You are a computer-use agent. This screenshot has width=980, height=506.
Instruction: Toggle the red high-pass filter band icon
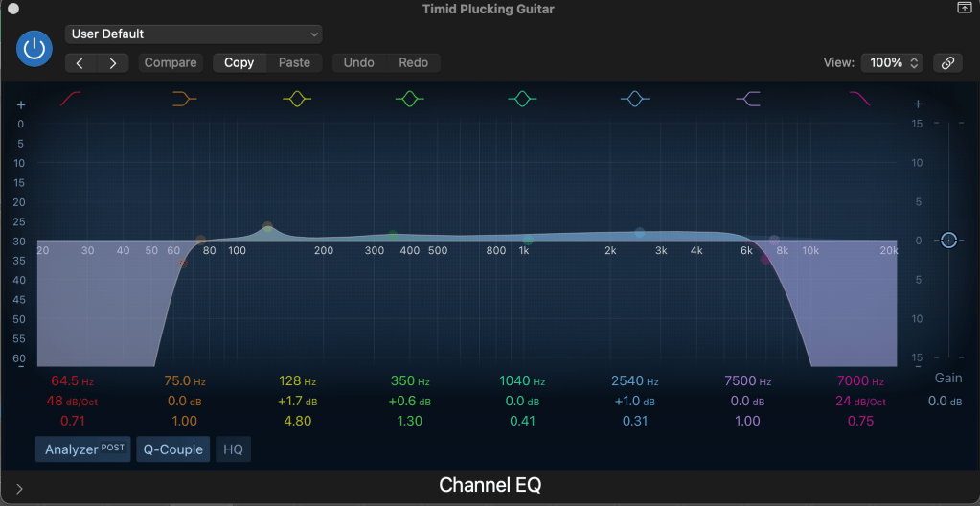(72, 99)
